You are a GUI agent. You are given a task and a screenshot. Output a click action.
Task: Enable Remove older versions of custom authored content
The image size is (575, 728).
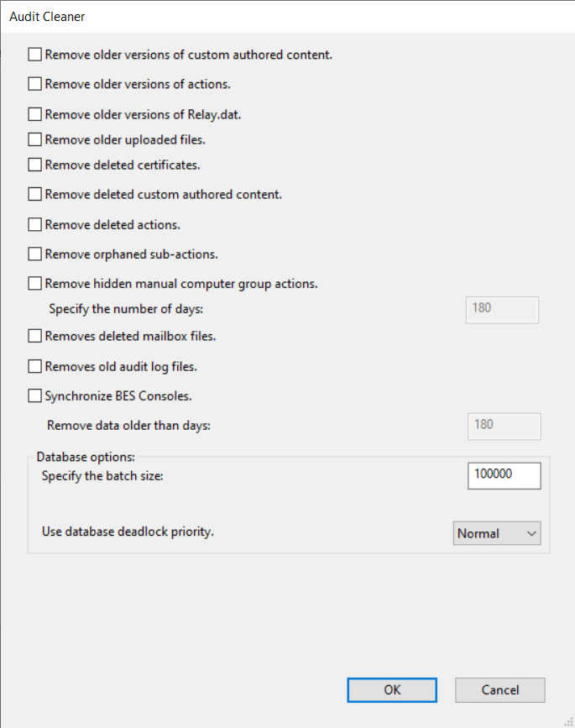pos(34,55)
